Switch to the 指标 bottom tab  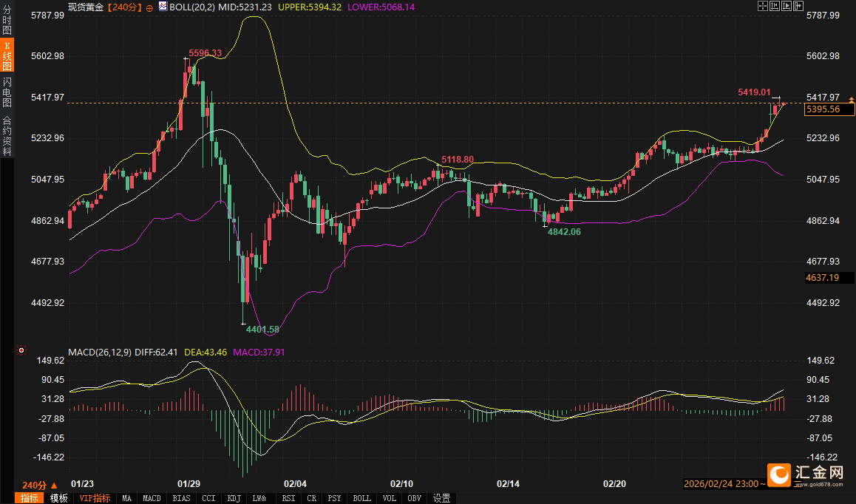(30, 498)
